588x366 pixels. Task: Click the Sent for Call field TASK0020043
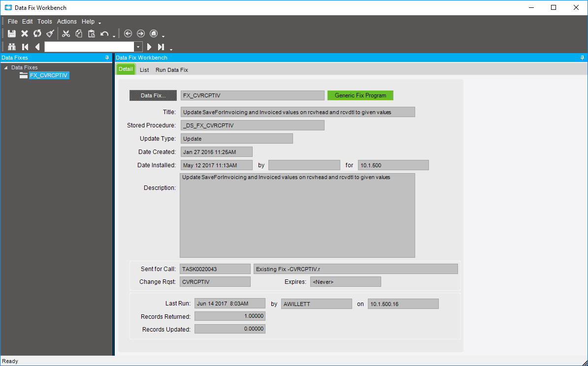pyautogui.click(x=215, y=269)
